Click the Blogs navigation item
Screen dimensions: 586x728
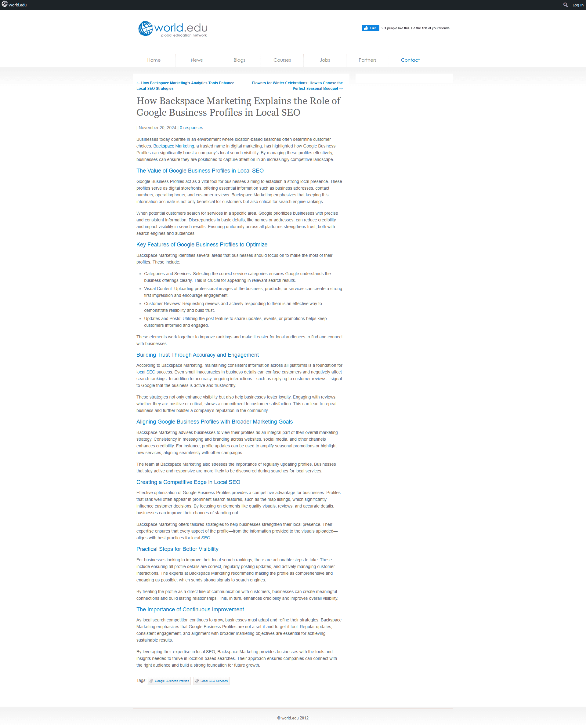click(x=239, y=59)
